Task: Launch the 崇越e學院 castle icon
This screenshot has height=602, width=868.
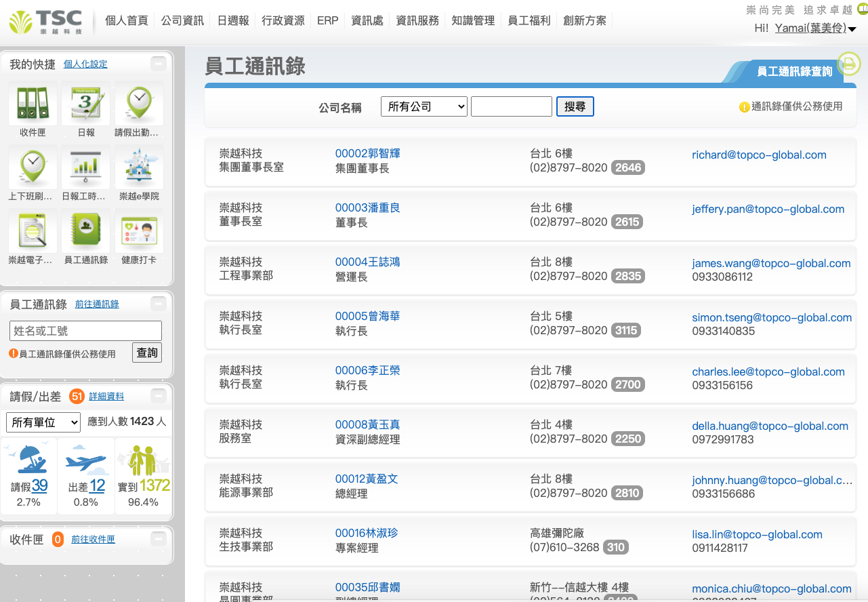Action: (139, 167)
